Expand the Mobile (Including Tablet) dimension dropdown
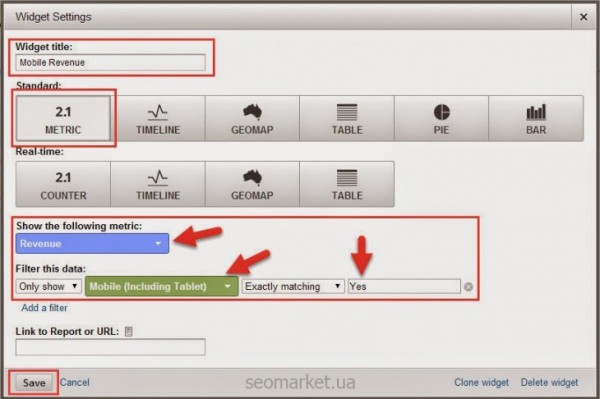This screenshot has width=600, height=399. click(x=161, y=286)
